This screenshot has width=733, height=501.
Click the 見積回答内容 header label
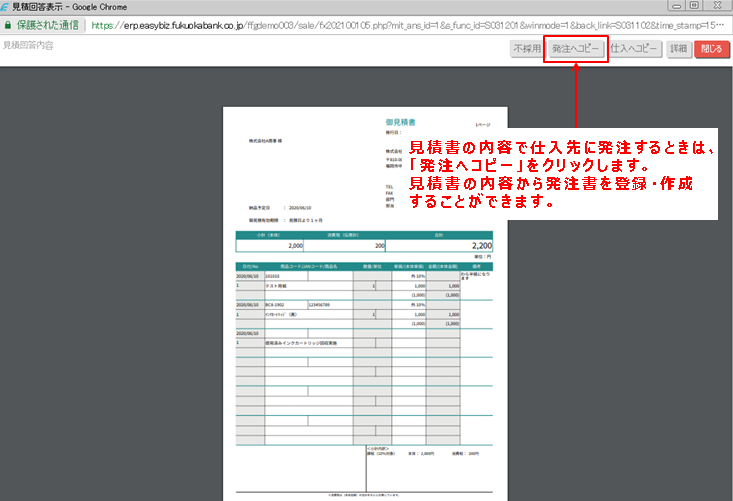click(x=29, y=47)
